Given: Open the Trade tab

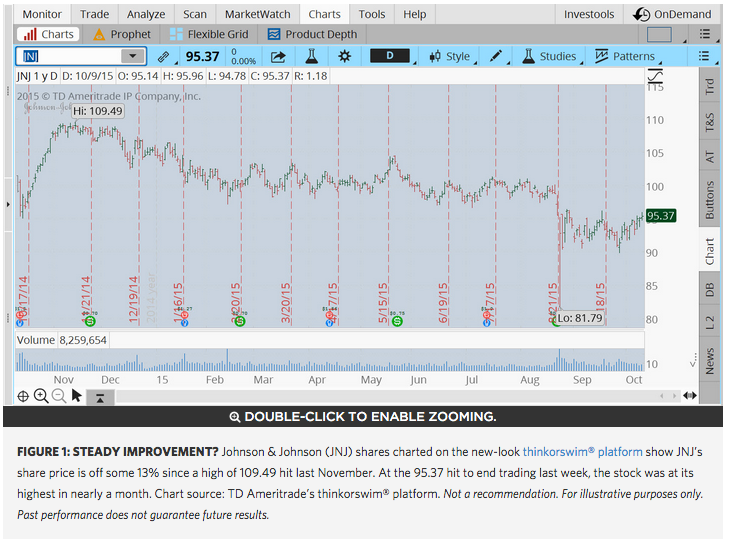Looking at the screenshot, I should pos(94,14).
